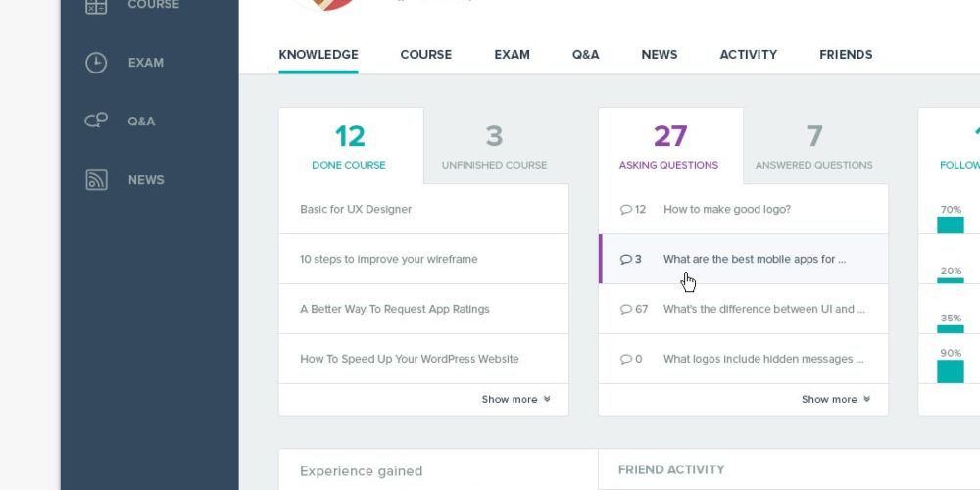Click comment bubble icon with 0 replies
Viewport: 980px width, 490px height.
626,359
